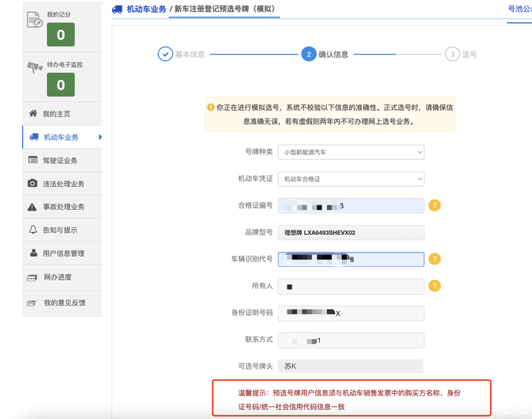Click the 合格证编号 input field

point(350,205)
